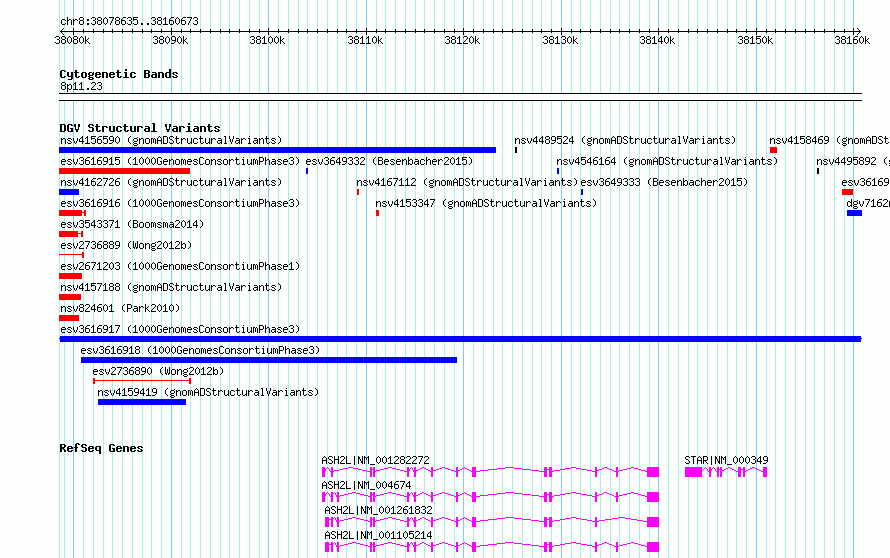The image size is (890, 558).
Task: Select nsv4157188 gnomAD variant label
Action: (x=171, y=287)
